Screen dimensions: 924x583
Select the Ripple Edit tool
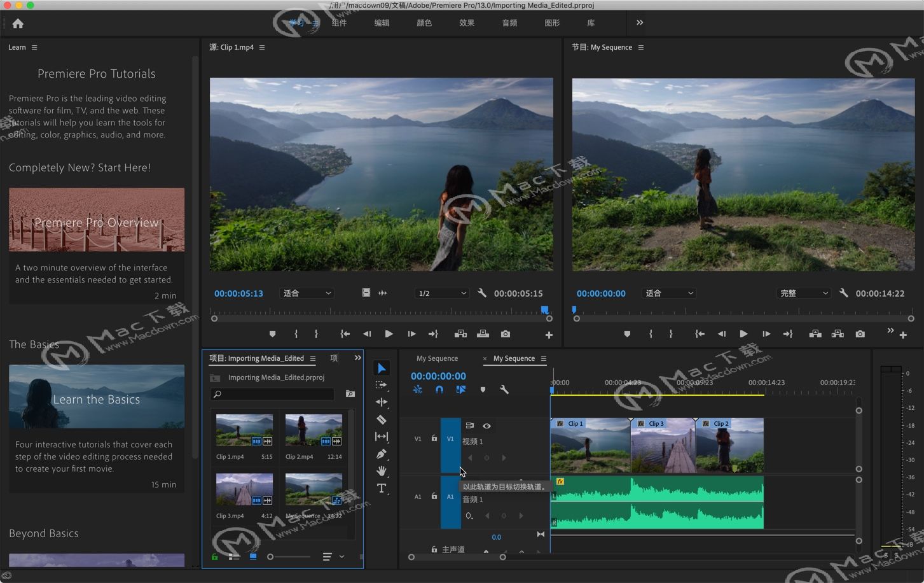coord(381,402)
